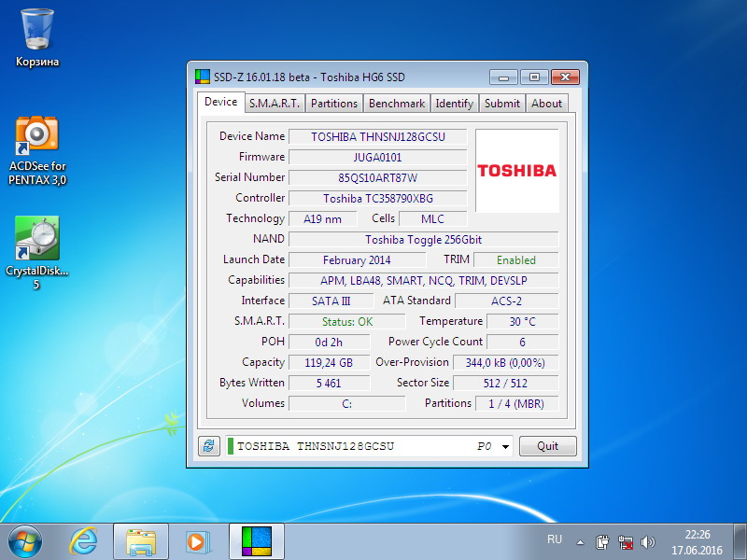Click Power Cycle Count value 6
This screenshot has height=560, width=747.
522,342
